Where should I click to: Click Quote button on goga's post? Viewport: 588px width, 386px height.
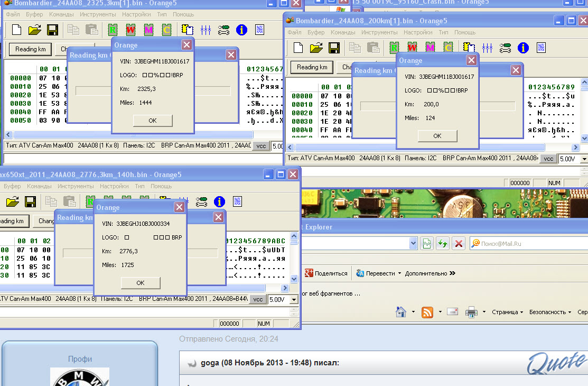[557, 363]
